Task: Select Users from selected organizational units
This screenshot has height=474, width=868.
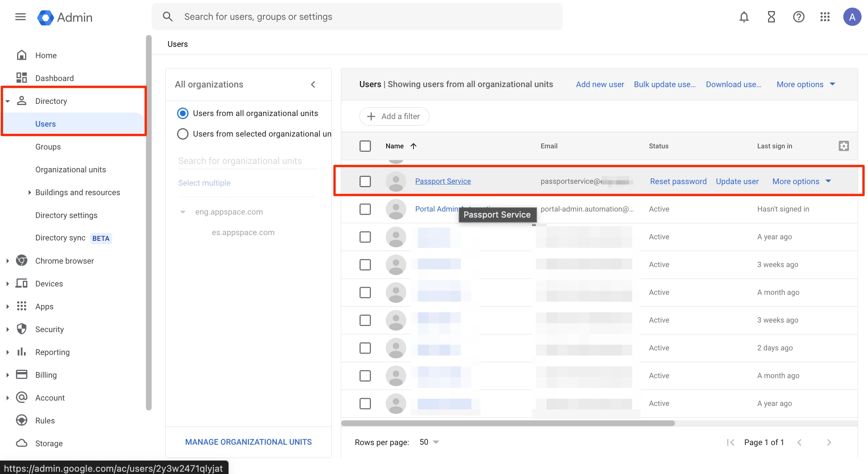Action: click(183, 134)
